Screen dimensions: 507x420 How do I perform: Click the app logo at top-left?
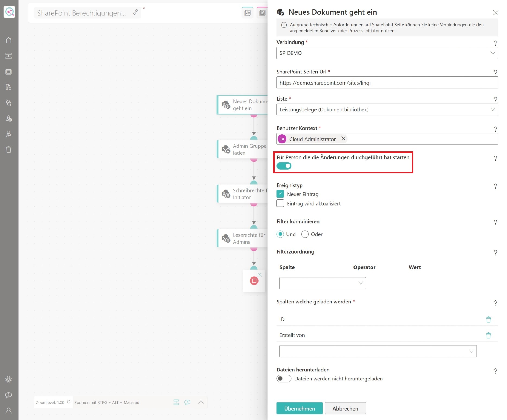click(9, 12)
